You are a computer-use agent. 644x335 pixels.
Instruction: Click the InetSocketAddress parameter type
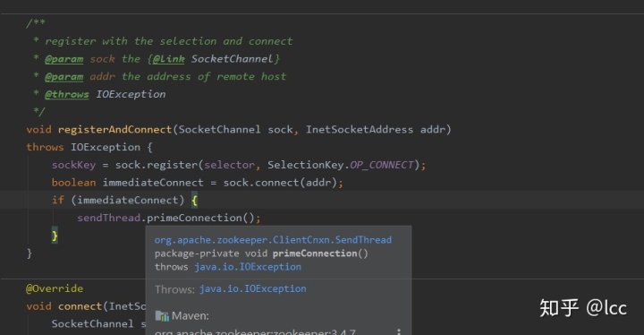[x=360, y=130]
